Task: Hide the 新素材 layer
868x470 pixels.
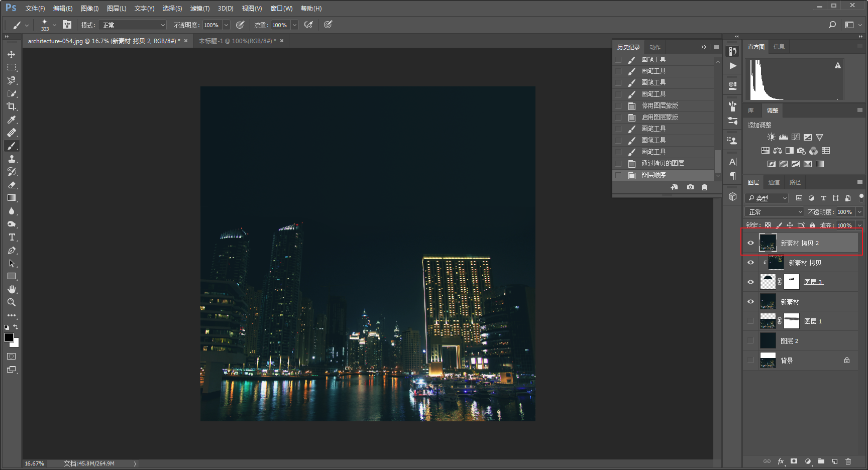Action: pyautogui.click(x=751, y=302)
